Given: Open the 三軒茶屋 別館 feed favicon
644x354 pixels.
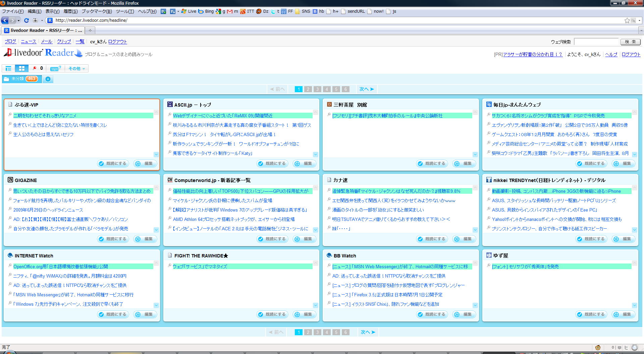Looking at the screenshot, I should (x=329, y=105).
